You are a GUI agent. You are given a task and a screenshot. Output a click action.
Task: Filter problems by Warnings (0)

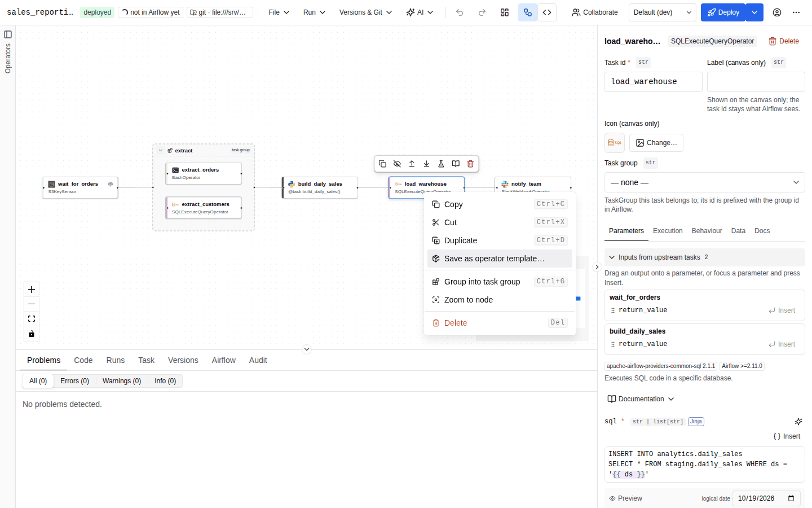(122, 381)
